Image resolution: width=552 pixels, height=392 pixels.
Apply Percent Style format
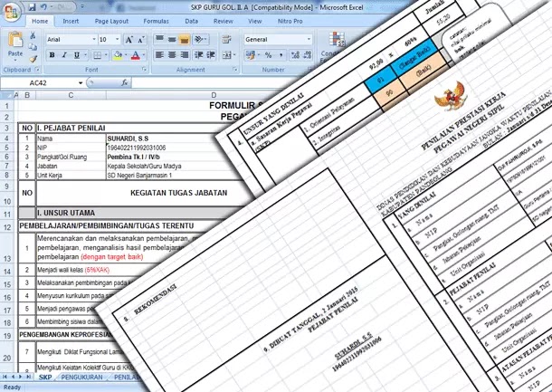click(x=268, y=55)
